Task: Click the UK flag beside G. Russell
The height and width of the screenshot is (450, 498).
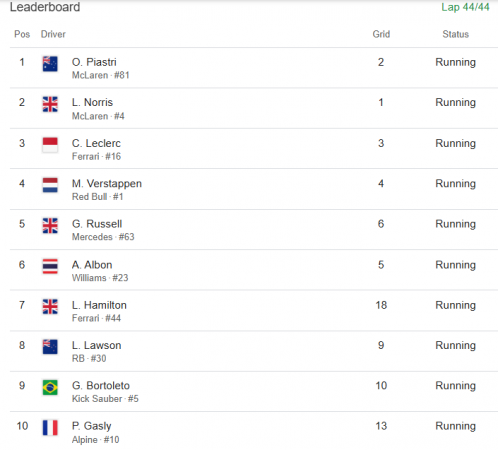Action: (x=50, y=226)
